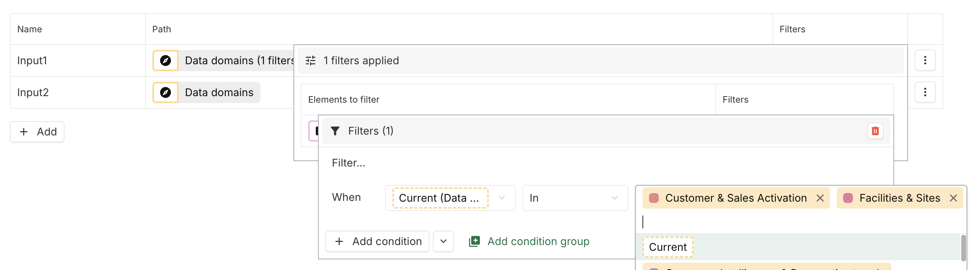Click the funnel icon beside Filters (1)

(x=335, y=131)
